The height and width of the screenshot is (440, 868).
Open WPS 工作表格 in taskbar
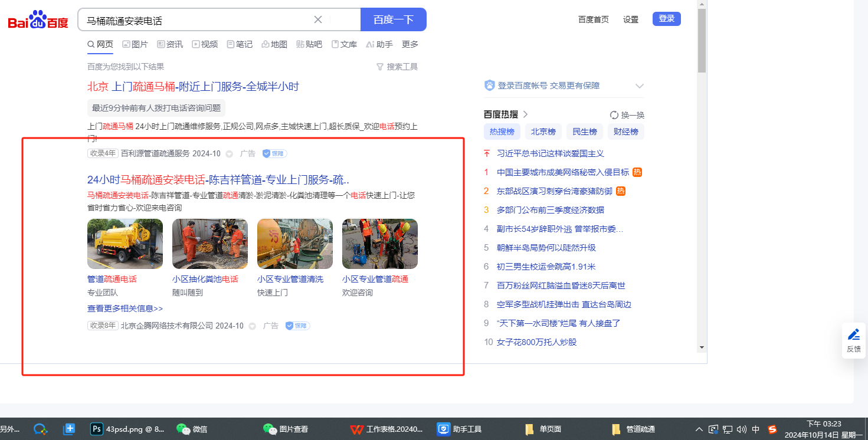pyautogui.click(x=387, y=429)
